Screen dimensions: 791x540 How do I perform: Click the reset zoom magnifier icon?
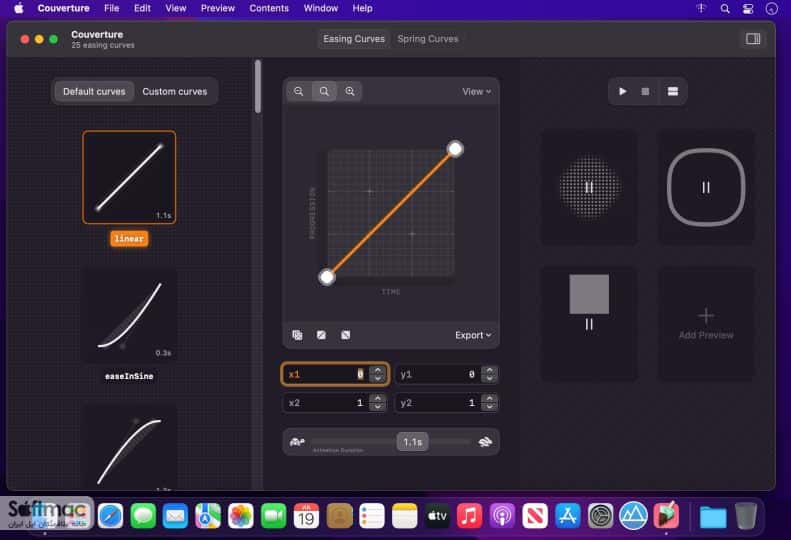(324, 91)
